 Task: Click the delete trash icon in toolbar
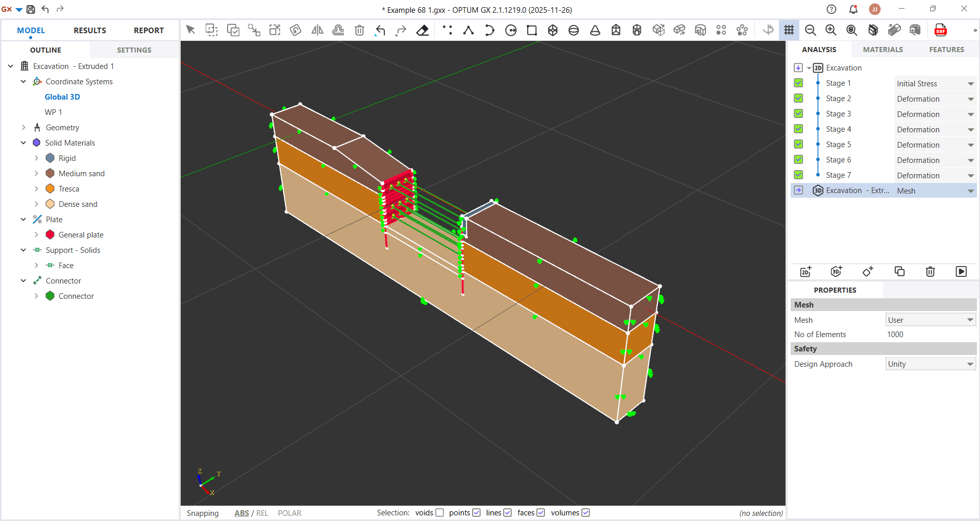tap(359, 30)
